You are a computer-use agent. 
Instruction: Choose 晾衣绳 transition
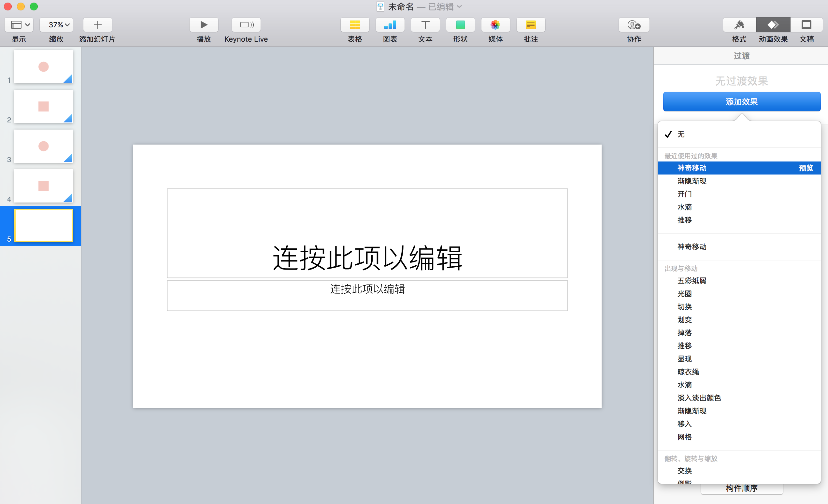tap(739, 372)
